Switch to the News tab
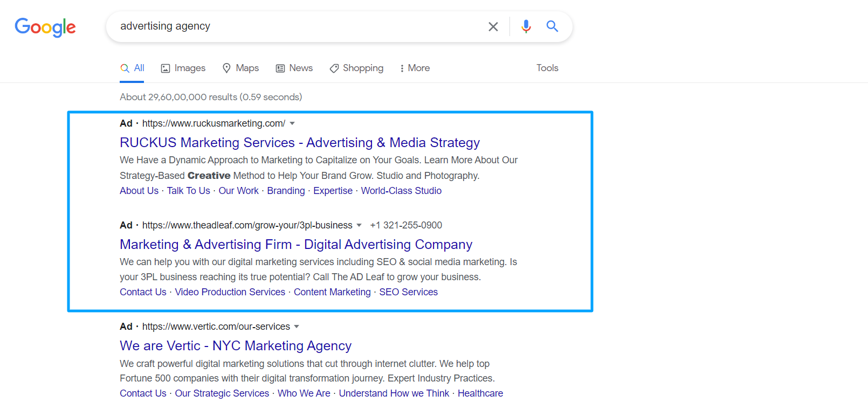The width and height of the screenshot is (868, 416). [294, 68]
